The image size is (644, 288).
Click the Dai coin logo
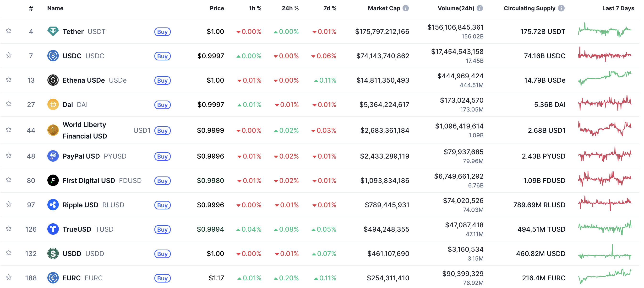click(53, 104)
